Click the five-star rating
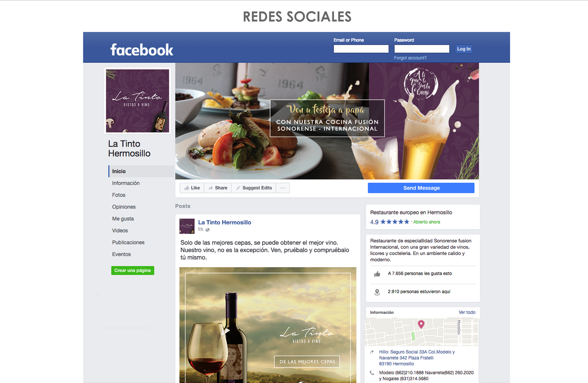This screenshot has height=383, width=588. pyautogui.click(x=395, y=222)
